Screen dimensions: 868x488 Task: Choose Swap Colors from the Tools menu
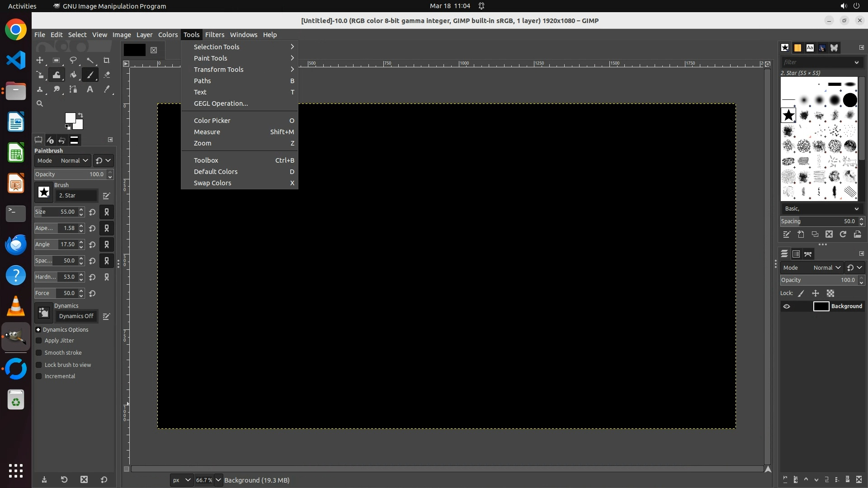point(212,183)
